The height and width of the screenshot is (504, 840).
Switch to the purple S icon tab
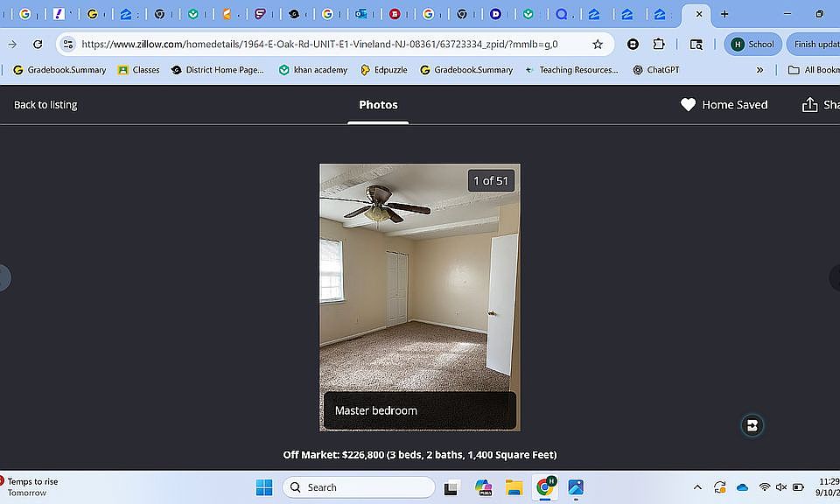point(260,15)
